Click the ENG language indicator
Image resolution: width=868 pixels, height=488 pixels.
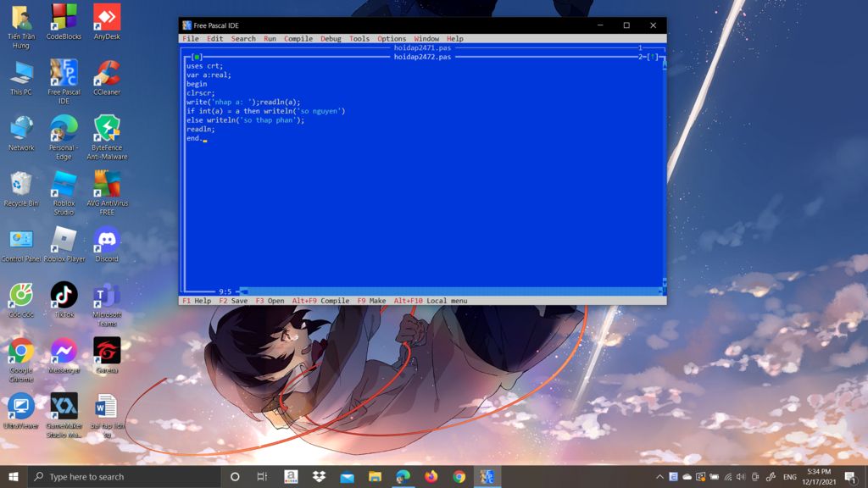point(790,477)
